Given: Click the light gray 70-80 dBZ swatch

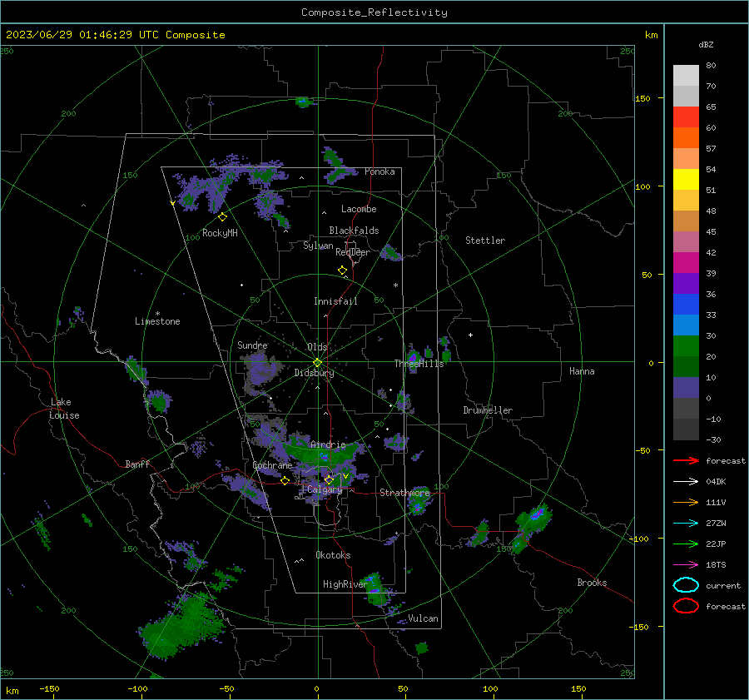Looking at the screenshot, I should (x=686, y=75).
